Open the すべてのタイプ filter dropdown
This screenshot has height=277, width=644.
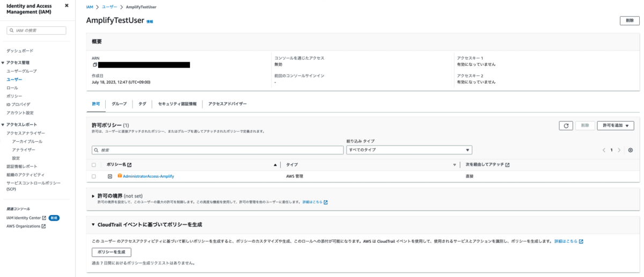point(409,150)
